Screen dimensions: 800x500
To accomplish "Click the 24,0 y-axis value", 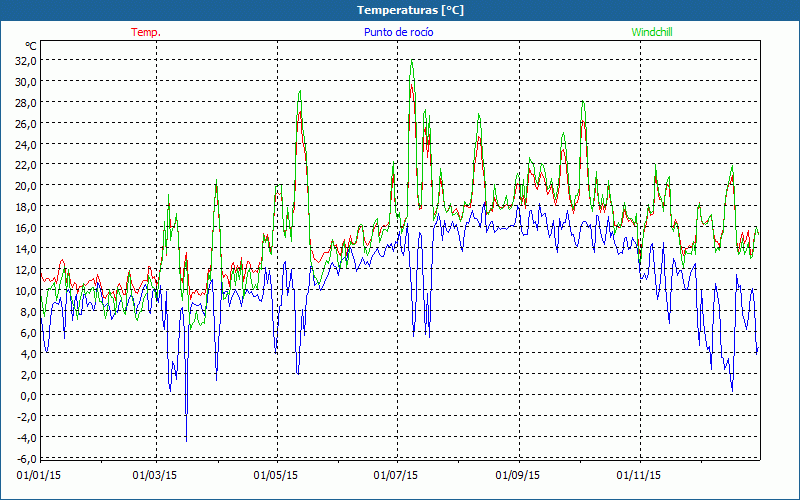I will pyautogui.click(x=26, y=144).
